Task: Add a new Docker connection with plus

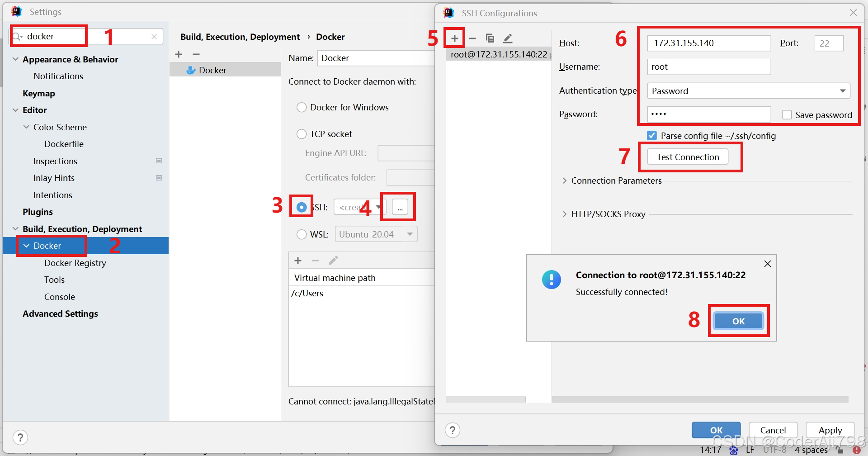Action: click(179, 54)
